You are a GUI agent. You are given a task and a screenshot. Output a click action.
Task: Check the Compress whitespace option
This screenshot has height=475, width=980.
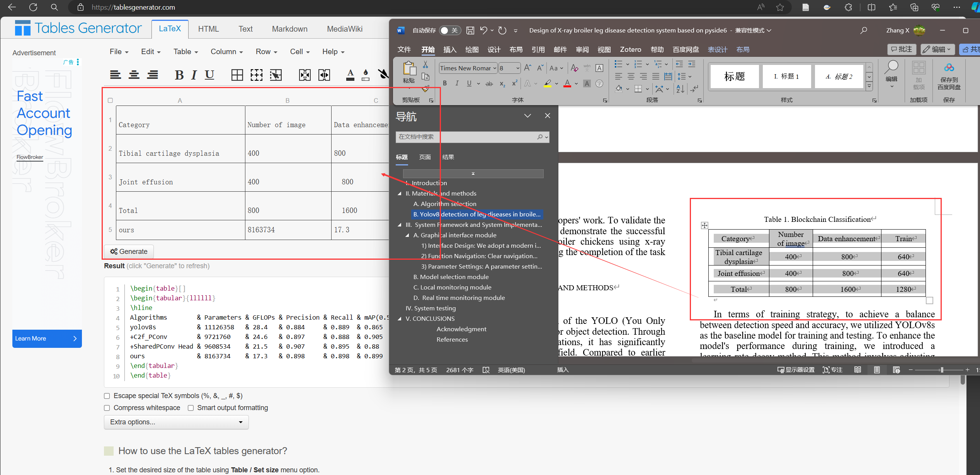pos(107,408)
